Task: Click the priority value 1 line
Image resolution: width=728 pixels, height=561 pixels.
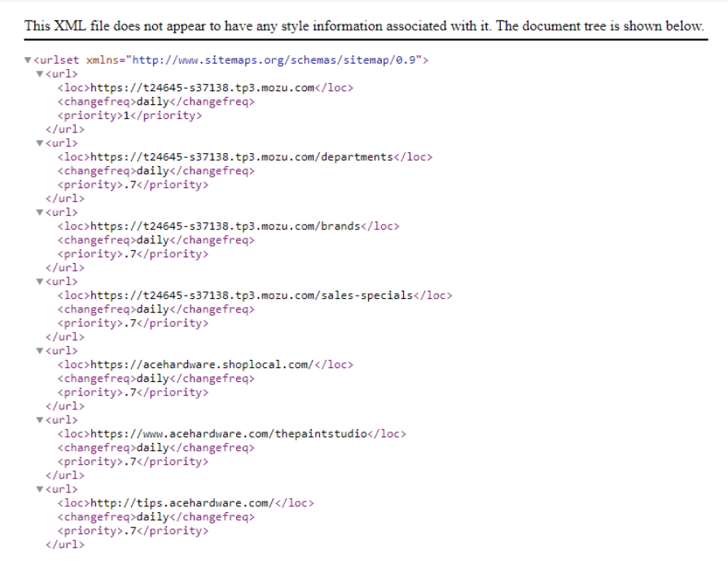Action: (129, 116)
